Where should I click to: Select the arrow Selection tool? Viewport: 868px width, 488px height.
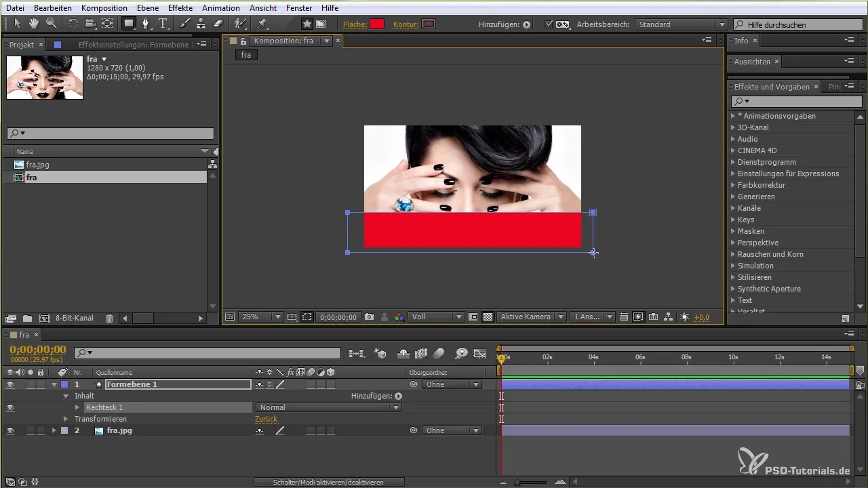pyautogui.click(x=18, y=24)
